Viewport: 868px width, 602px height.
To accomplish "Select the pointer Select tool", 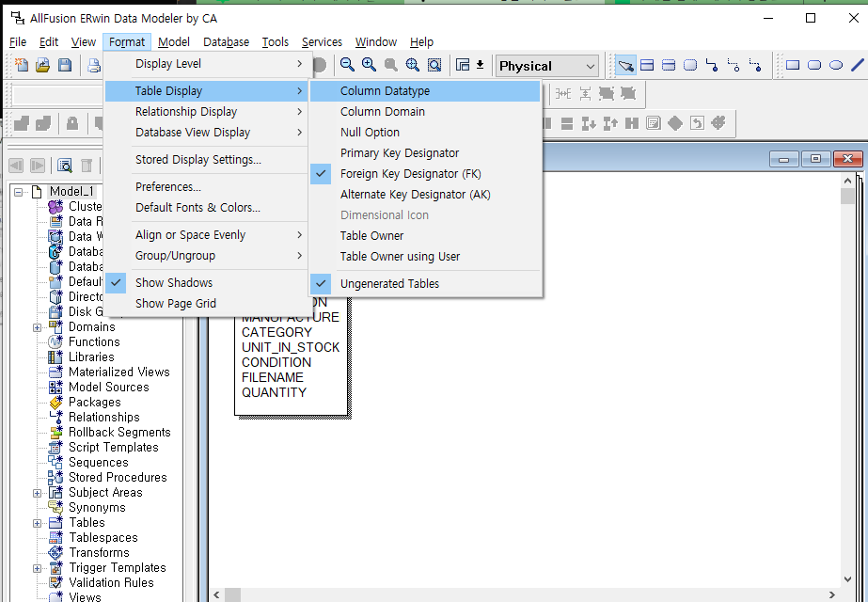I will [x=625, y=65].
